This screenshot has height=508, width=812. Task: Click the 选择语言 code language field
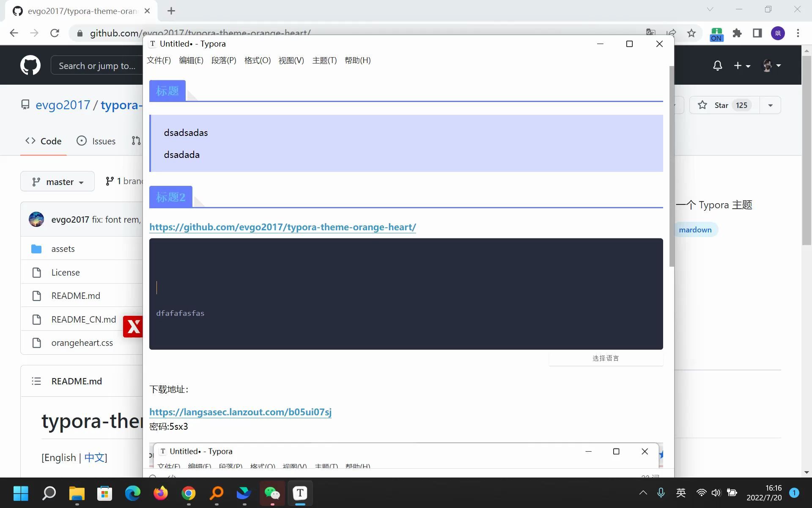coord(606,358)
